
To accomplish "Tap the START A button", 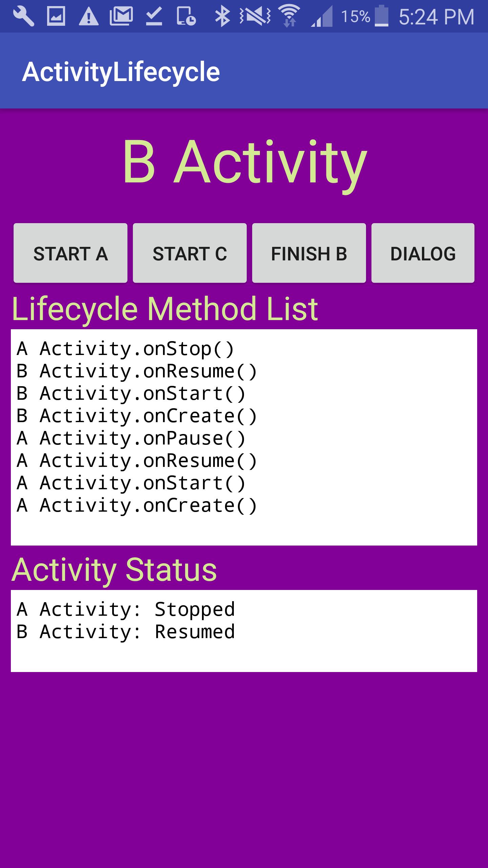I will click(x=70, y=253).
